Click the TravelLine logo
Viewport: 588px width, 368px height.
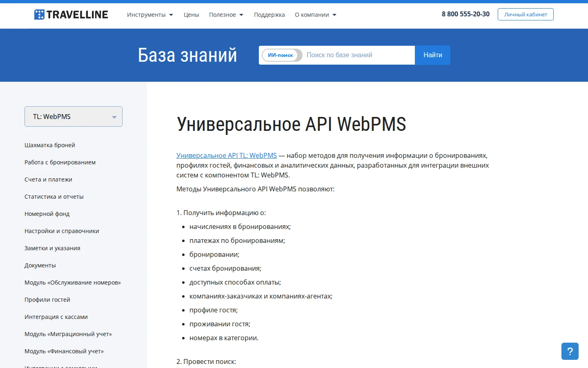point(71,15)
